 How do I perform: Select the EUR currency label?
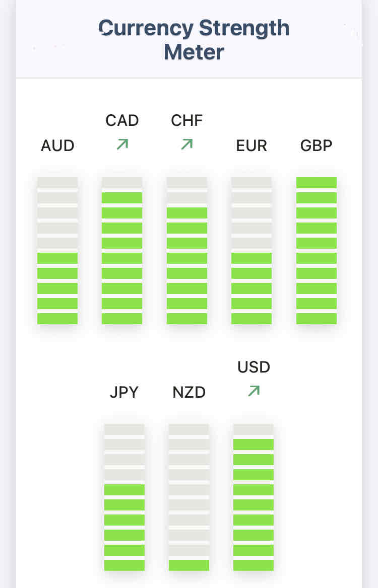pyautogui.click(x=251, y=146)
